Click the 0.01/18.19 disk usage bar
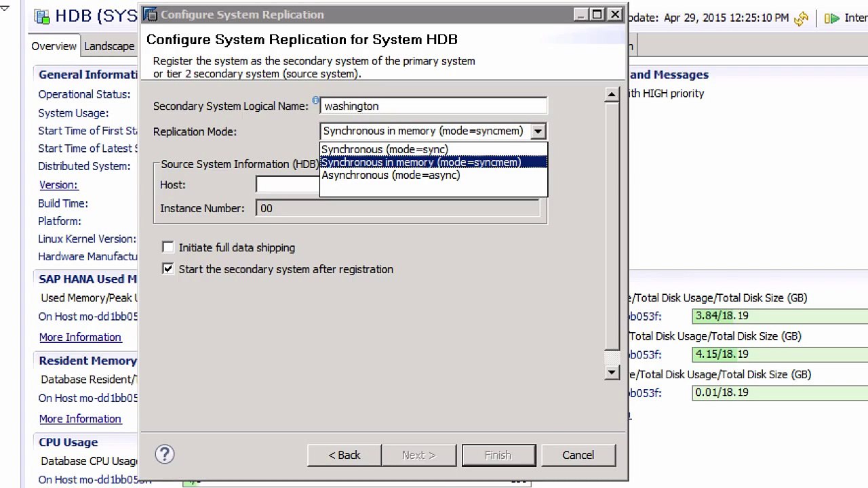Screen dimensions: 868x488 coord(780,392)
